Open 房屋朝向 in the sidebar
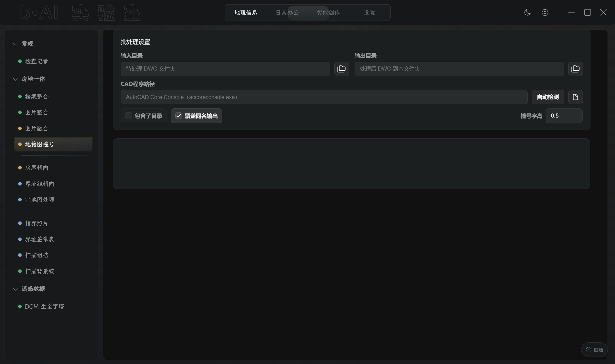The image size is (615, 364). point(53,168)
